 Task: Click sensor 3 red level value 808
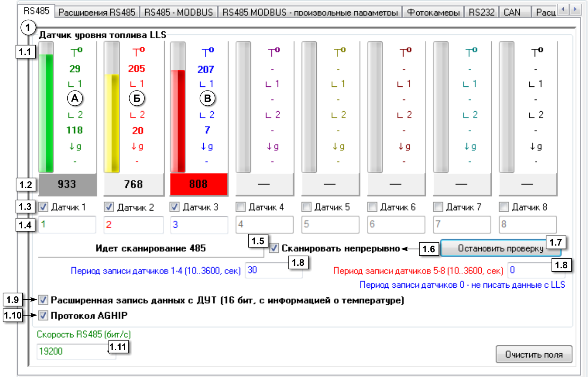pos(199,184)
